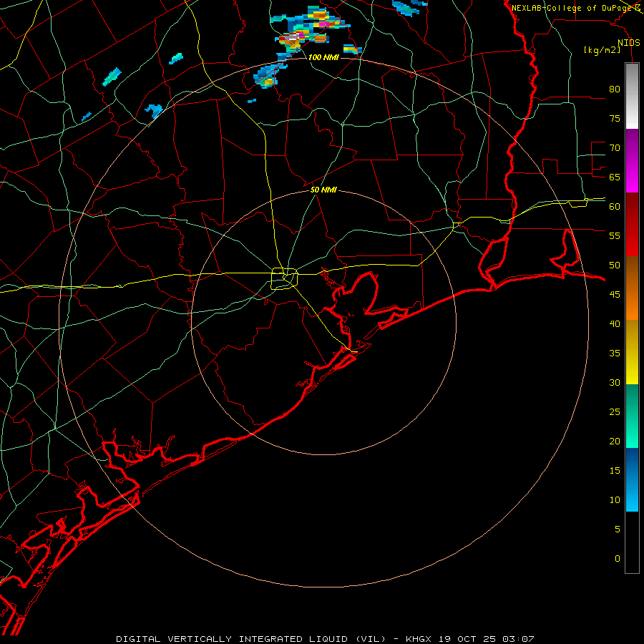This screenshot has width=644, height=644.
Task: Click the 100 NMI range ring label
Action: coord(323,57)
